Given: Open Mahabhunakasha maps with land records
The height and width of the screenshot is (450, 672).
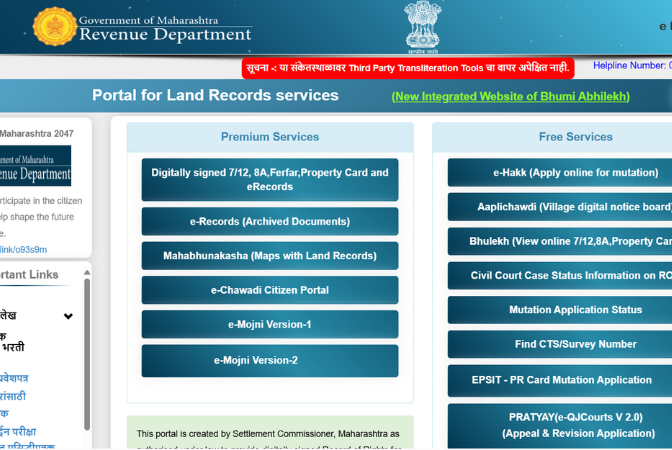Looking at the screenshot, I should pos(270,256).
